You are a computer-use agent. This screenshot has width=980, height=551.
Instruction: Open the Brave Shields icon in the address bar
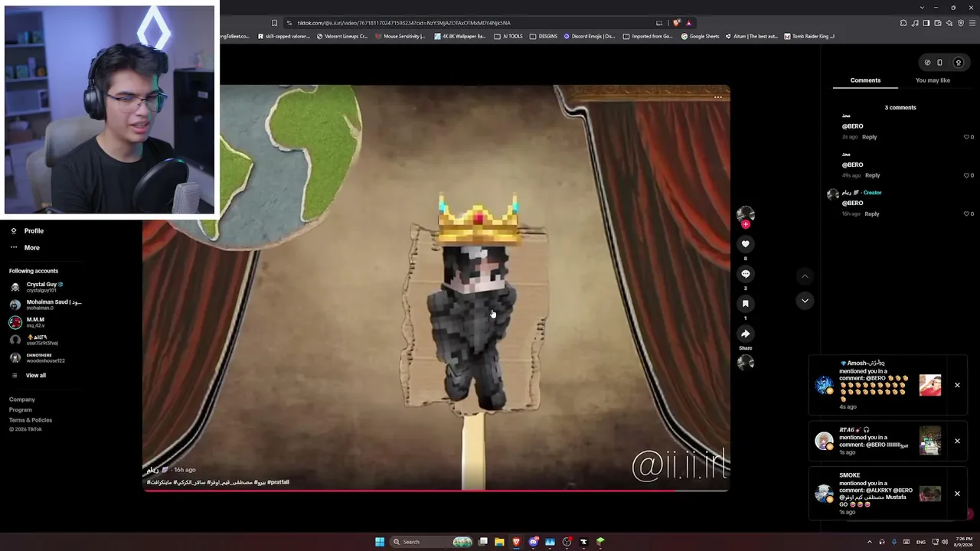pos(677,23)
